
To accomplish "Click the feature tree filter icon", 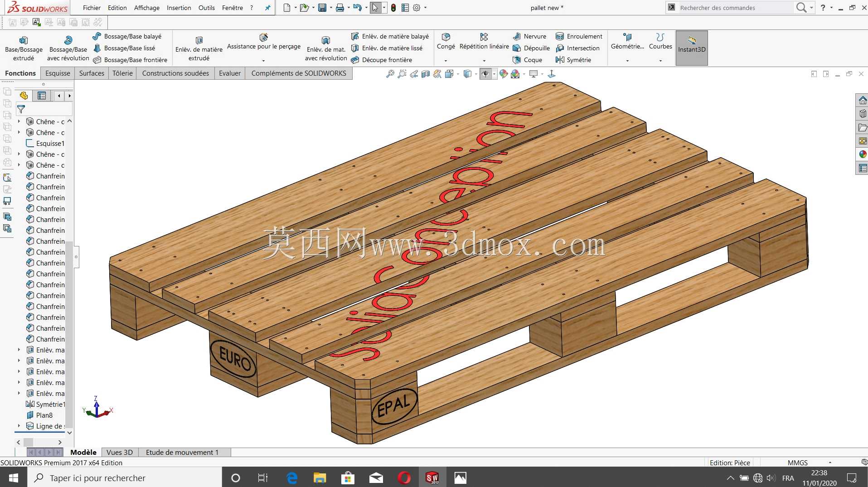I will coord(21,109).
